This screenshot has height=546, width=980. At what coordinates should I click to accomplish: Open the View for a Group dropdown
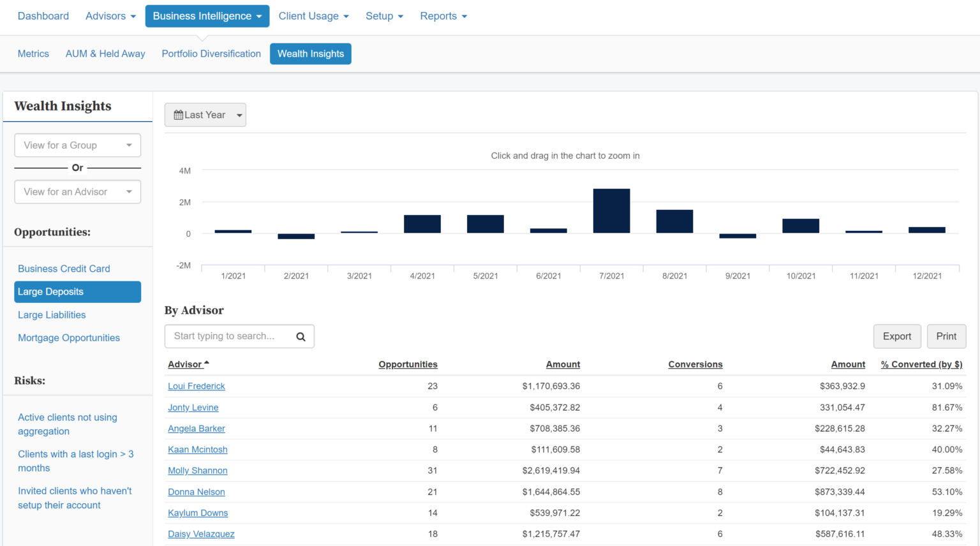pos(77,145)
